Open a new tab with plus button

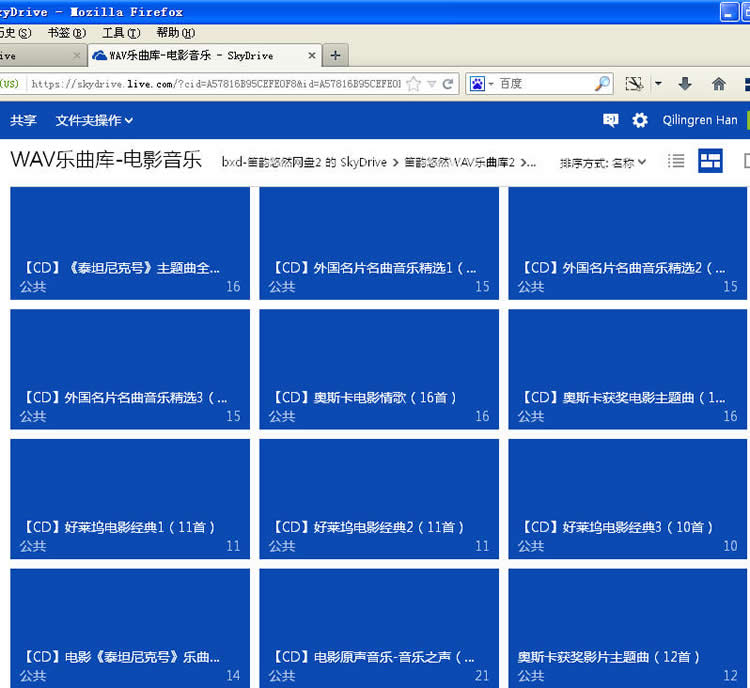coord(335,55)
